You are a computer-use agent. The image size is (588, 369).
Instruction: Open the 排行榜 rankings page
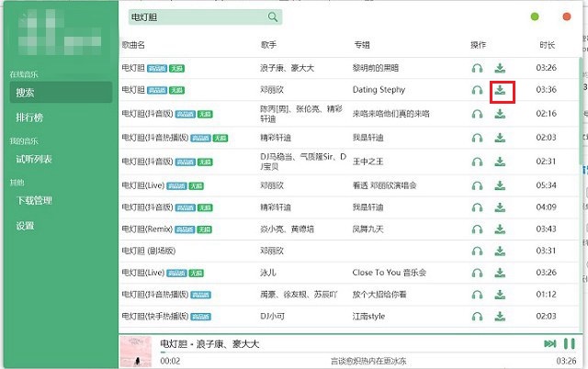click(x=29, y=117)
